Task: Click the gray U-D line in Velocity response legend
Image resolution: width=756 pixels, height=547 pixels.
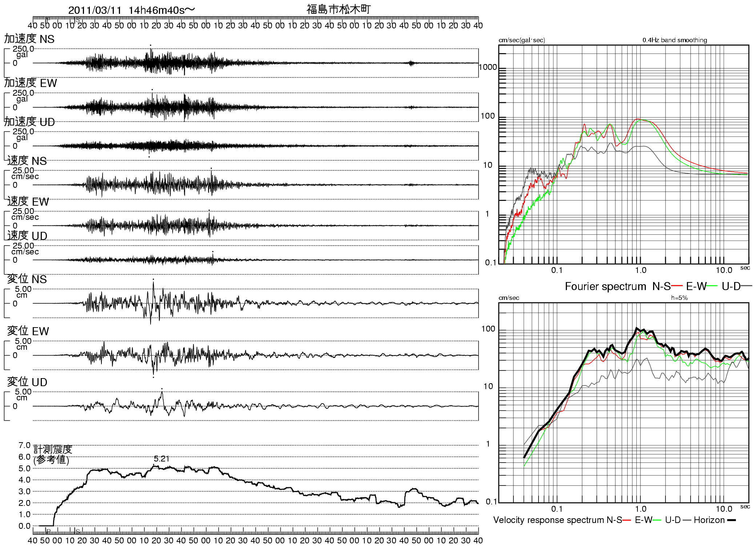Action: click(687, 520)
